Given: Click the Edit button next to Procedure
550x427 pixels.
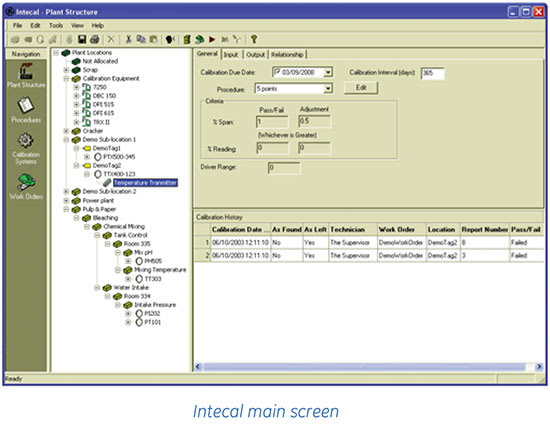Looking at the screenshot, I should tap(361, 88).
